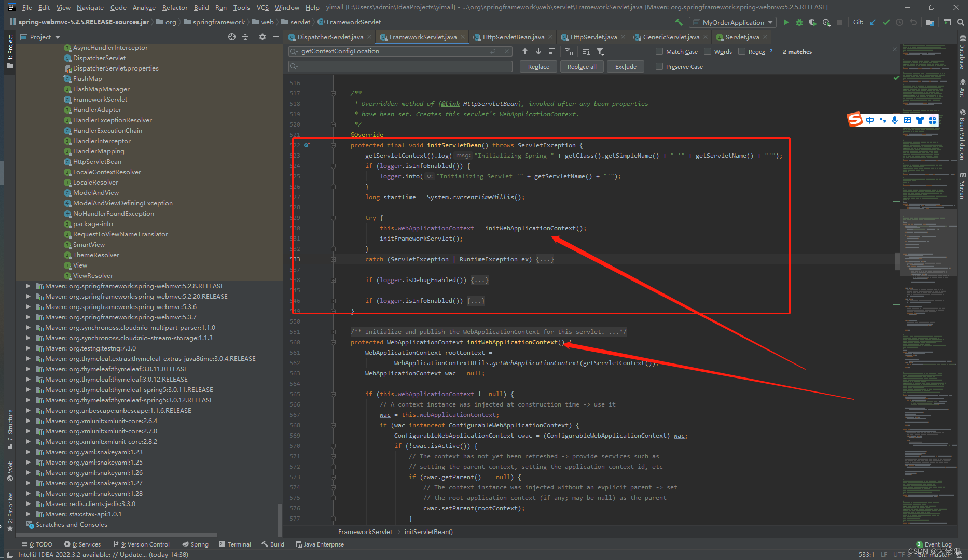Image resolution: width=968 pixels, height=560 pixels.
Task: Open Project Structure icon in toolbar
Action: coord(930,22)
